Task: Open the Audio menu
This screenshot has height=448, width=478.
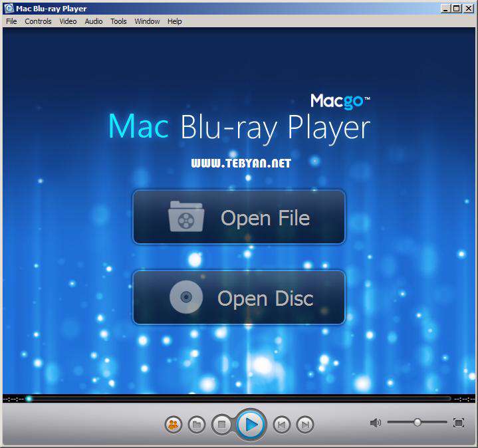Action: 94,21
